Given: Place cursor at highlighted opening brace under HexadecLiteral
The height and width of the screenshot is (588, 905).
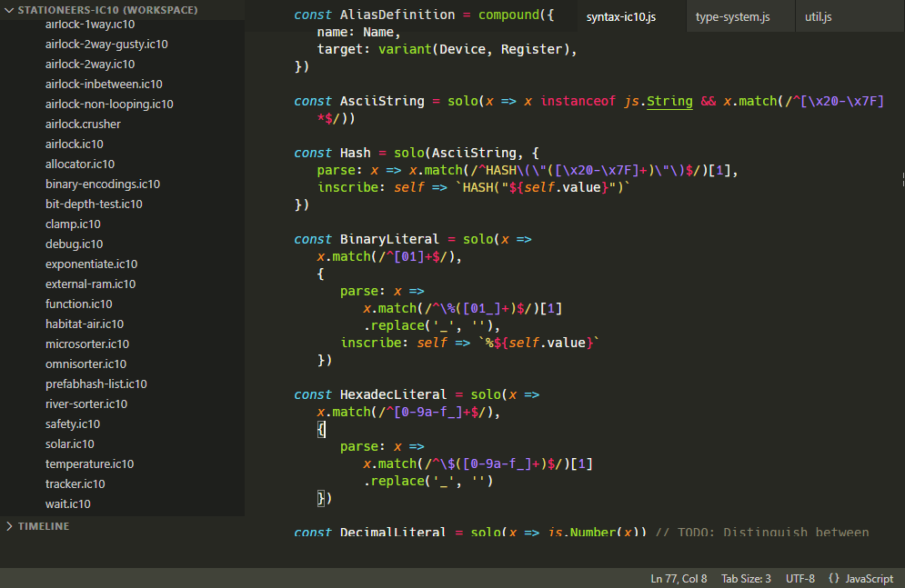Looking at the screenshot, I should pyautogui.click(x=321, y=430).
